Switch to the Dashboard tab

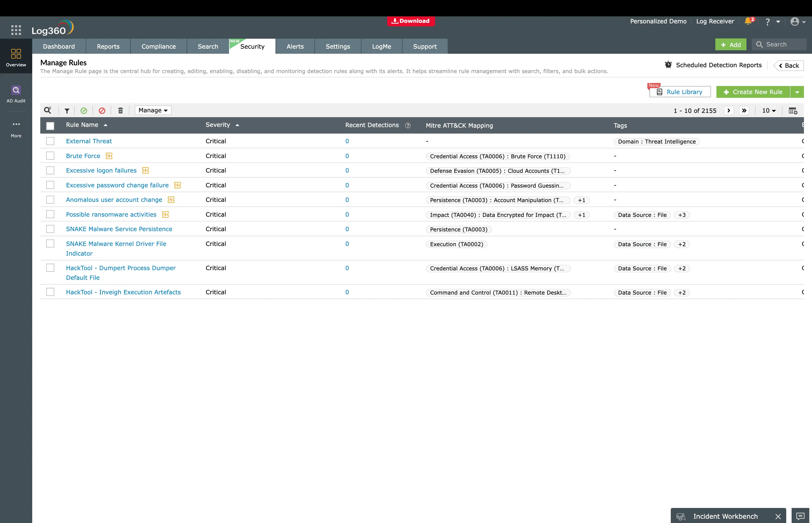(59, 46)
